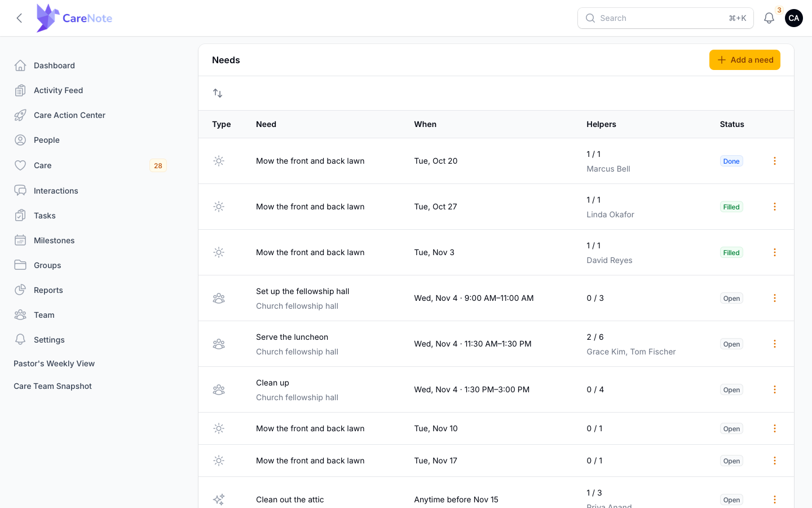Click the Care Action Center rocket icon
812x508 pixels.
20,115
